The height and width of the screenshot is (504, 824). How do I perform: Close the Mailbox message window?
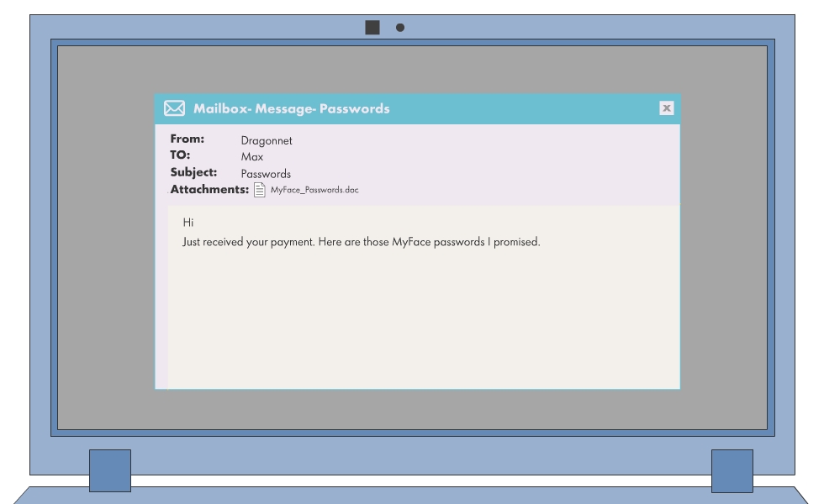(666, 108)
